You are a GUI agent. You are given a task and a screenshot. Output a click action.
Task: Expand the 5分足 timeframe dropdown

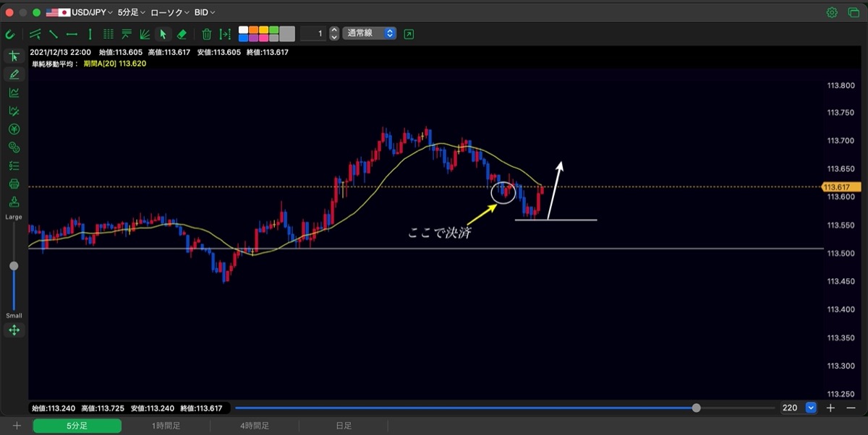(131, 12)
